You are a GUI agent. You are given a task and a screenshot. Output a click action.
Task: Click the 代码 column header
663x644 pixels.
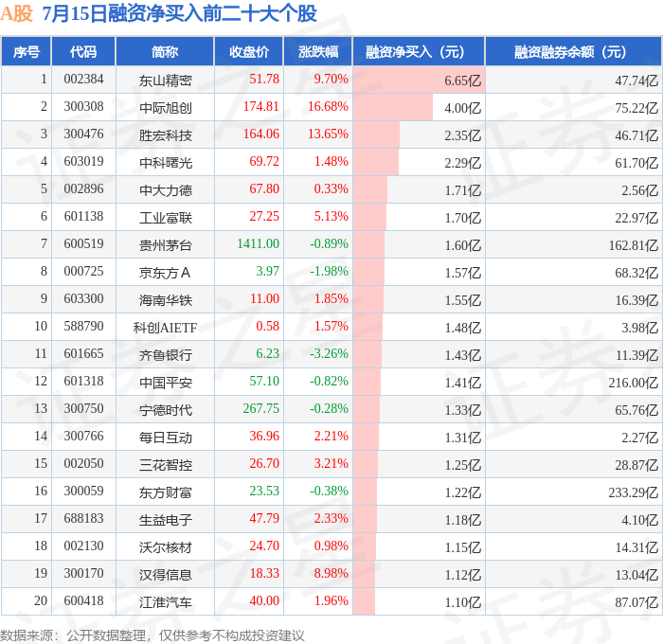pos(83,51)
